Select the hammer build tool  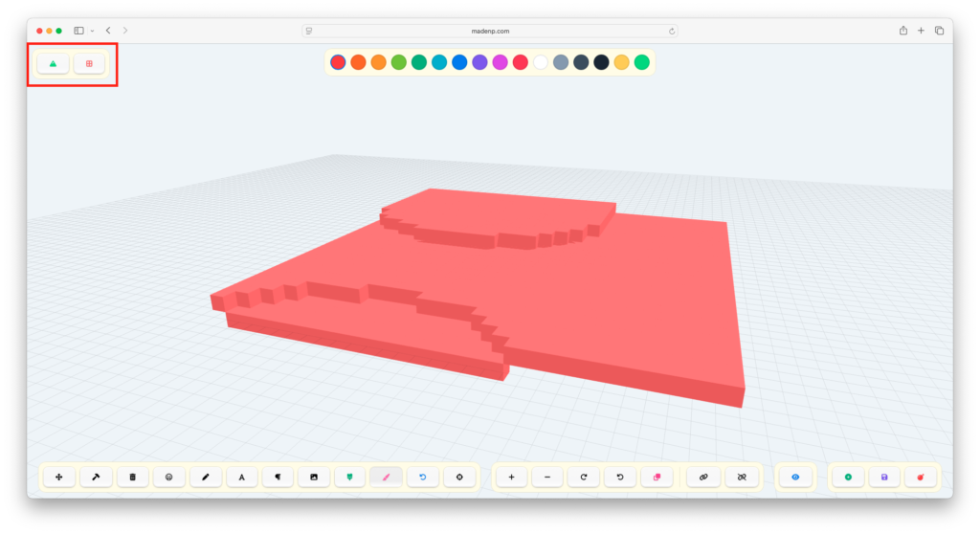pyautogui.click(x=96, y=478)
